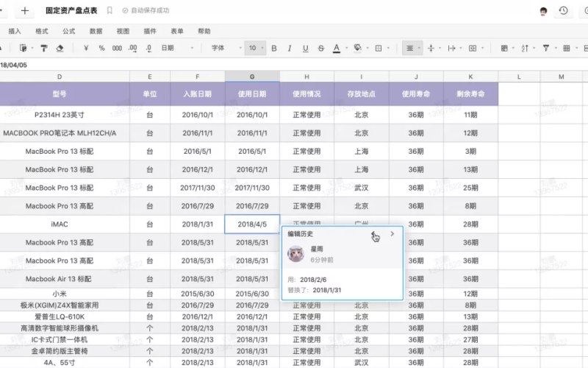
Task: Open the font color dropdown arrow
Action: point(346,48)
